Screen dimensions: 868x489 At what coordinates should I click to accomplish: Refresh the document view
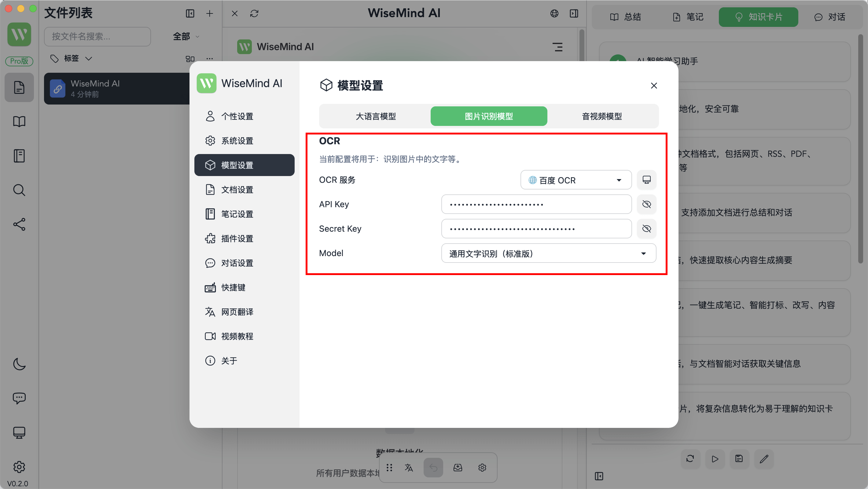254,13
